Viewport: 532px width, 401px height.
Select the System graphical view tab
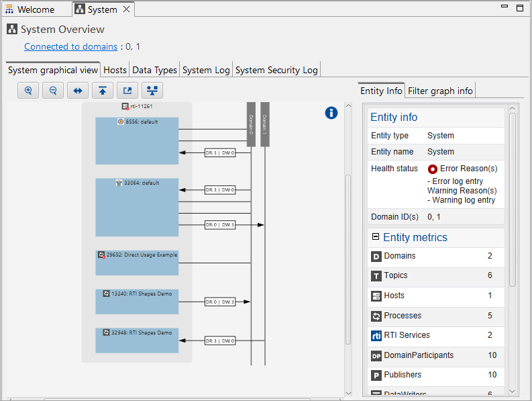(x=53, y=70)
